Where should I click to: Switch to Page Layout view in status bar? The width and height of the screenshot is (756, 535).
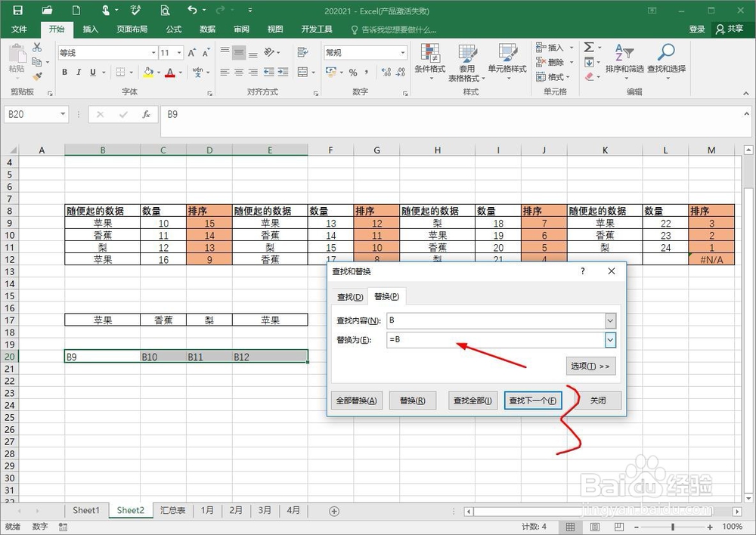[594, 527]
